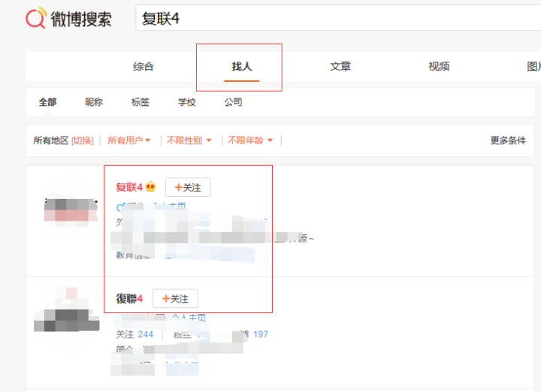Click the Weibo search logo icon
This screenshot has width=541, height=392.
click(x=36, y=18)
